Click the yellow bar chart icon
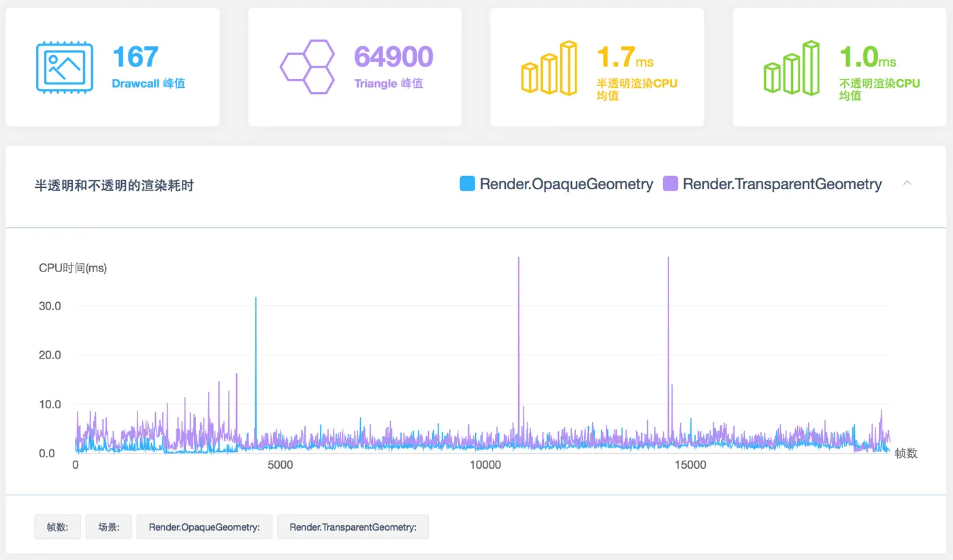953x560 pixels. pos(549,67)
